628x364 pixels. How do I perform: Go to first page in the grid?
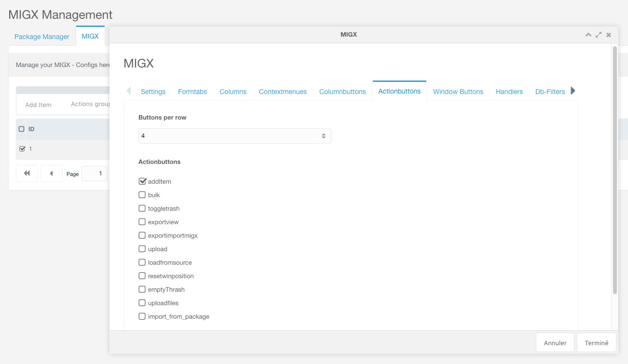click(27, 174)
